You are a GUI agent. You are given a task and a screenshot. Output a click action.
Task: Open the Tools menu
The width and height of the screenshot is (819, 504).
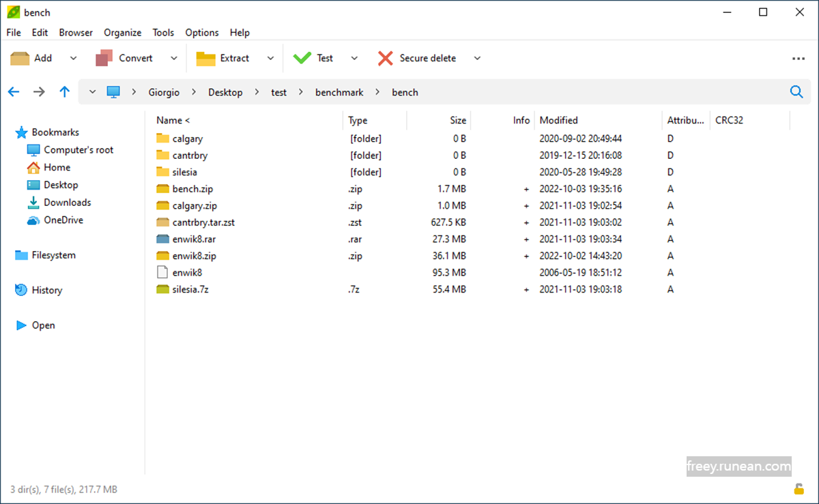pos(163,32)
